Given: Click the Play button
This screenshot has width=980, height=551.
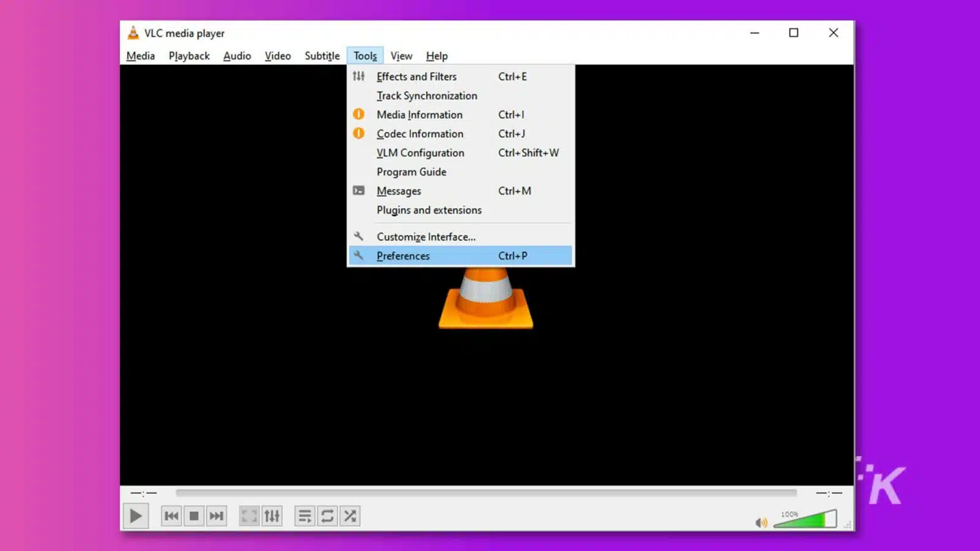Looking at the screenshot, I should 136,515.
